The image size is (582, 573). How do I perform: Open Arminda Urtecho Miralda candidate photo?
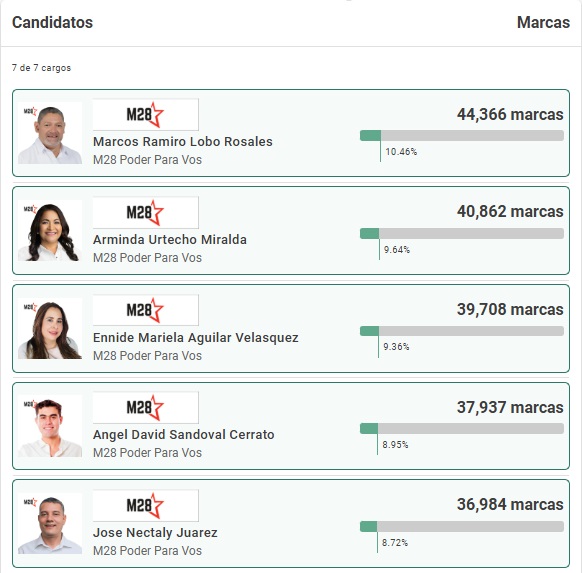(50, 230)
